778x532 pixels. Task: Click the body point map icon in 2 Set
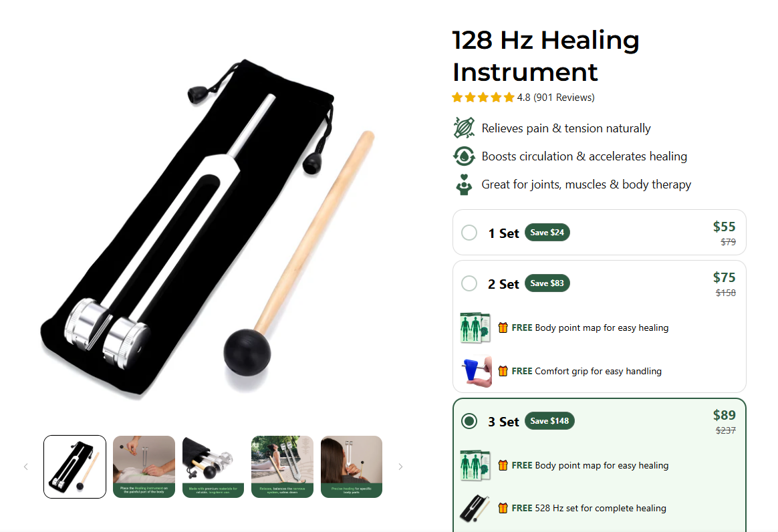[x=475, y=327]
